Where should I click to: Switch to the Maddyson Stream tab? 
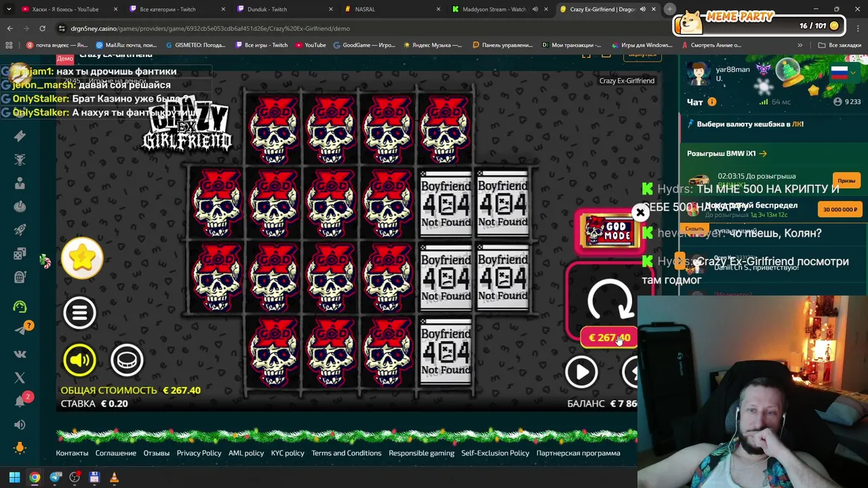pyautogui.click(x=498, y=9)
